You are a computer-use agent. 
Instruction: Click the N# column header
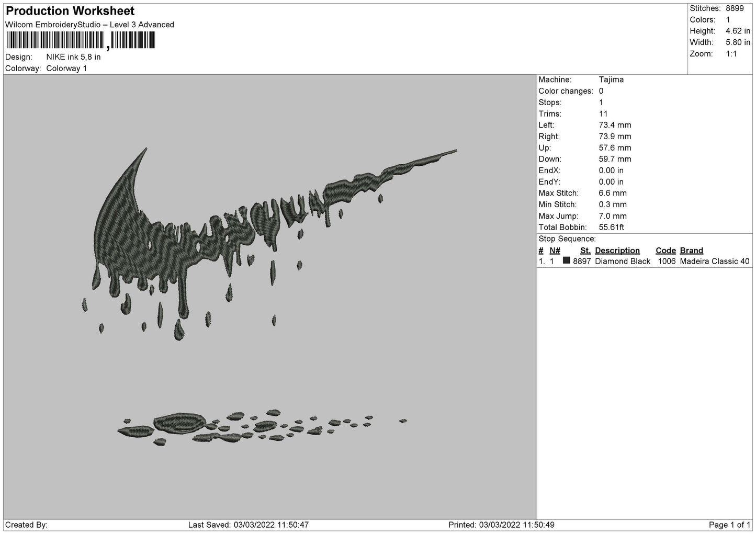[555, 251]
